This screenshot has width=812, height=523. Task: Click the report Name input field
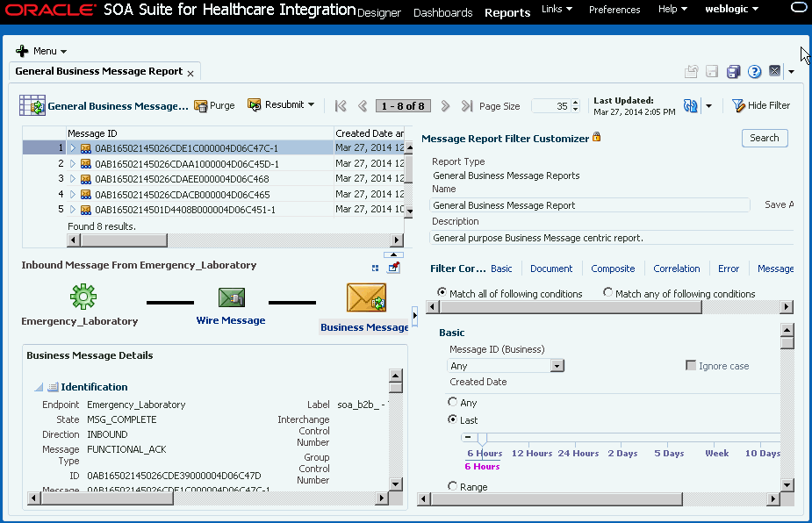tap(590, 205)
